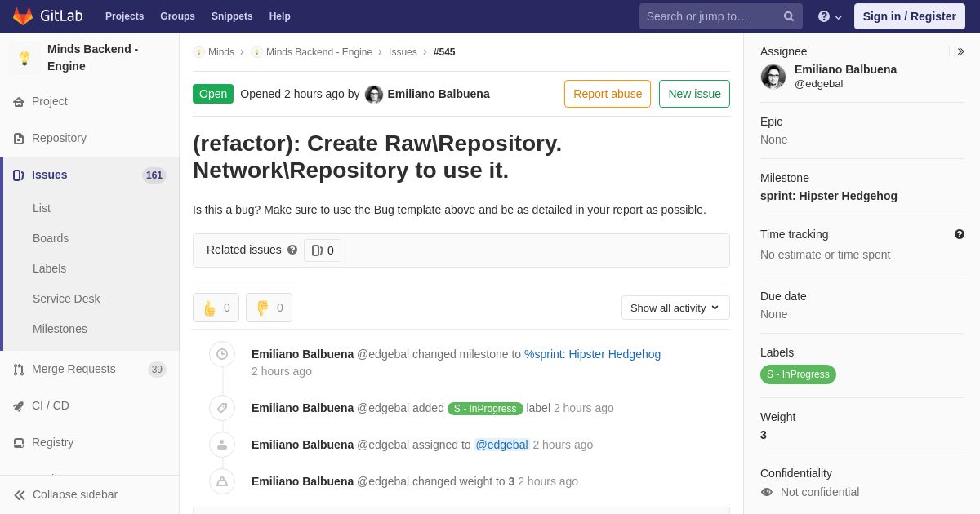This screenshot has height=514, width=980.
Task: Click the assignee avatar in right sidebar
Action: tap(773, 77)
